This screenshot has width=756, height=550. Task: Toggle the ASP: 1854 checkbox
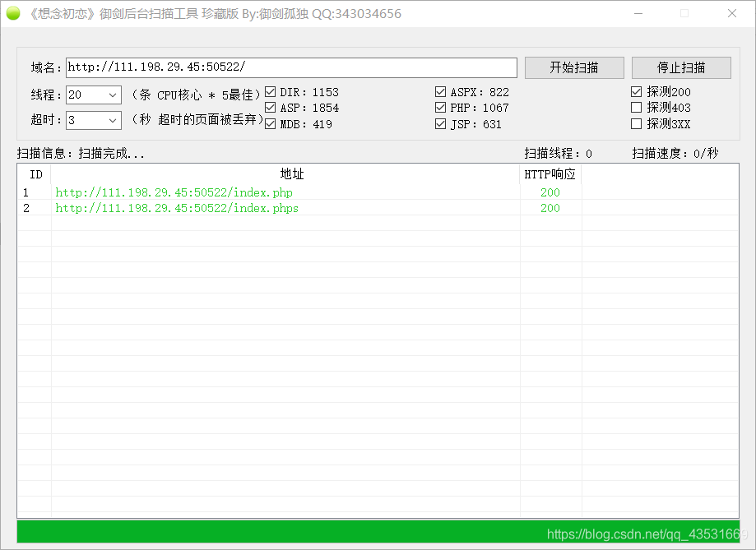(x=271, y=107)
